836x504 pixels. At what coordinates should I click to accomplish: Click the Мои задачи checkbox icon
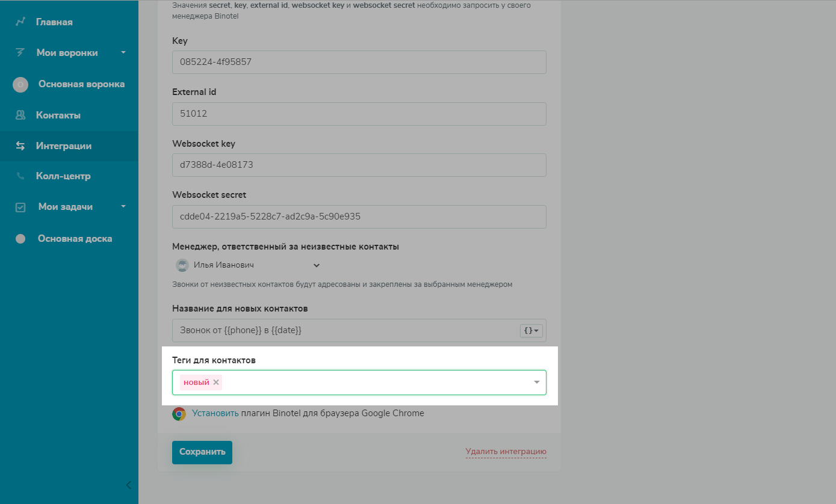pyautogui.click(x=20, y=207)
